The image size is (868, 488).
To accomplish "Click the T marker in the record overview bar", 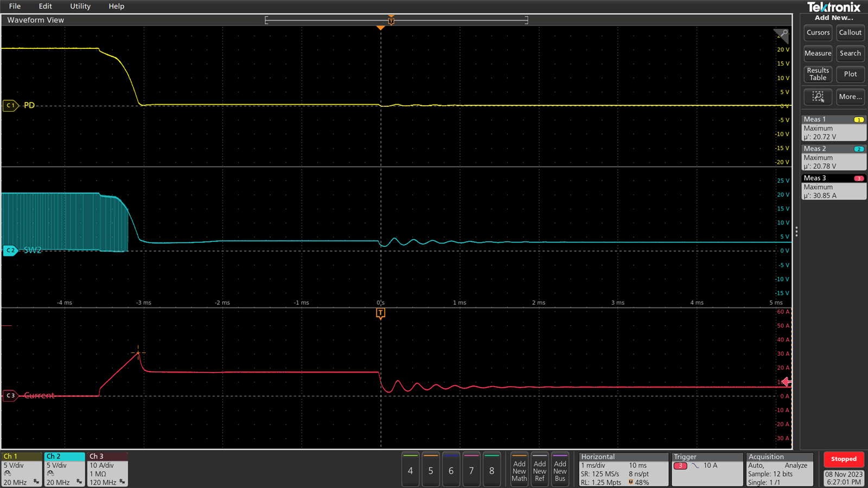I will pyautogui.click(x=391, y=21).
